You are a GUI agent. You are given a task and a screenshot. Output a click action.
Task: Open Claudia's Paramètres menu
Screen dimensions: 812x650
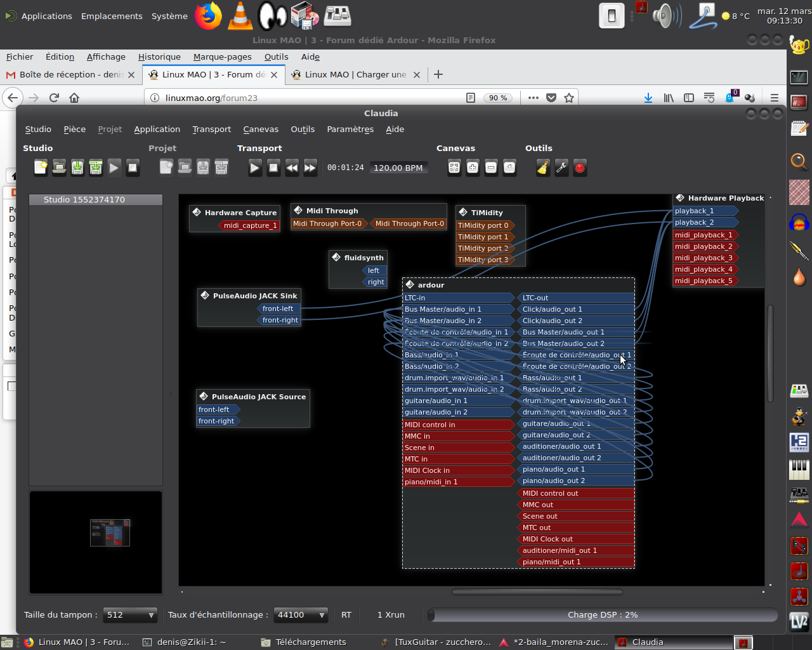350,129
